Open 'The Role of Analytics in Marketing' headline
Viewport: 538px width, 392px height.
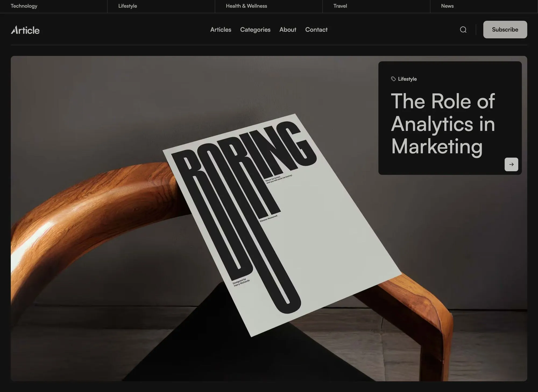tap(443, 124)
